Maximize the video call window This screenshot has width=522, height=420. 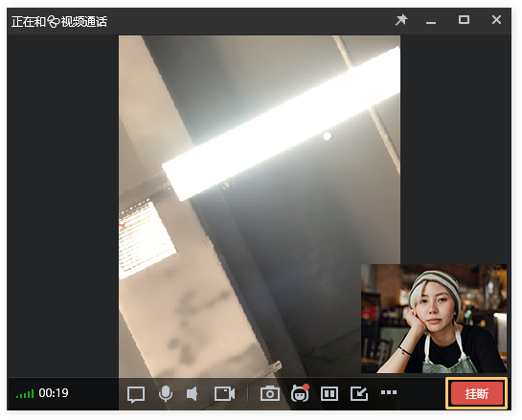464,20
